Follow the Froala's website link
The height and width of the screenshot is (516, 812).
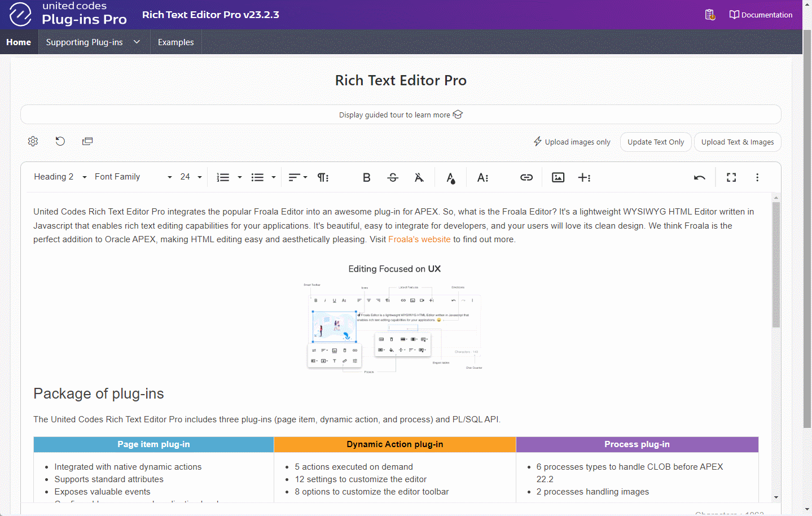(419, 239)
